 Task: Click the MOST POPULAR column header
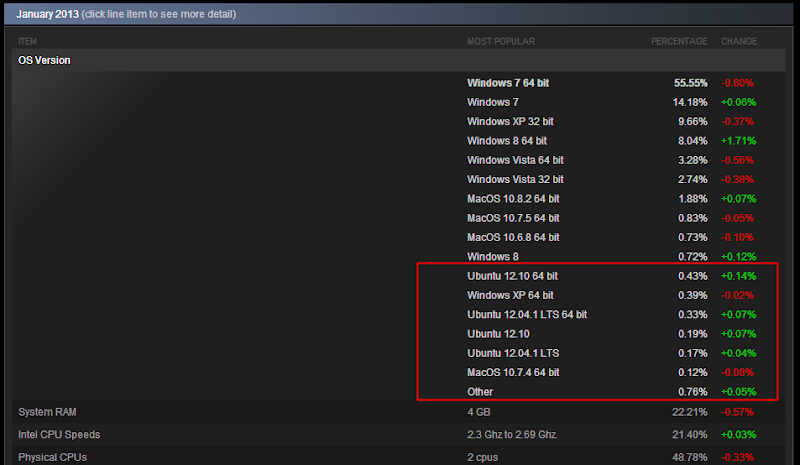(x=501, y=41)
